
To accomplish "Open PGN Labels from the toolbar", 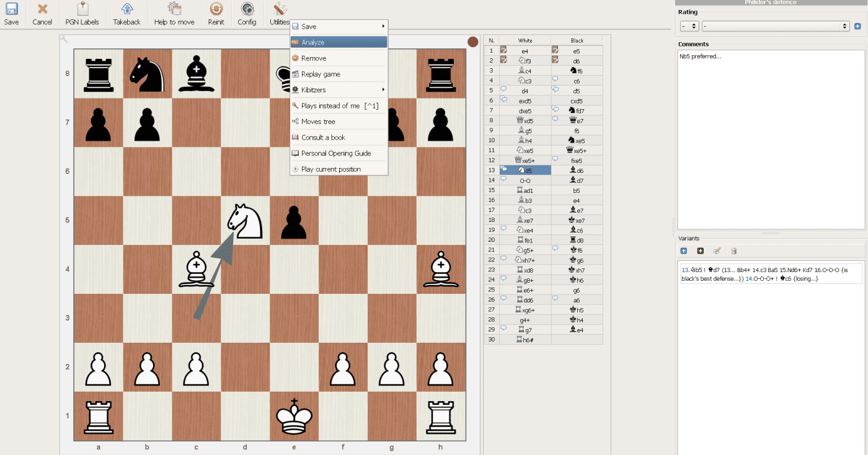I will coord(82,14).
